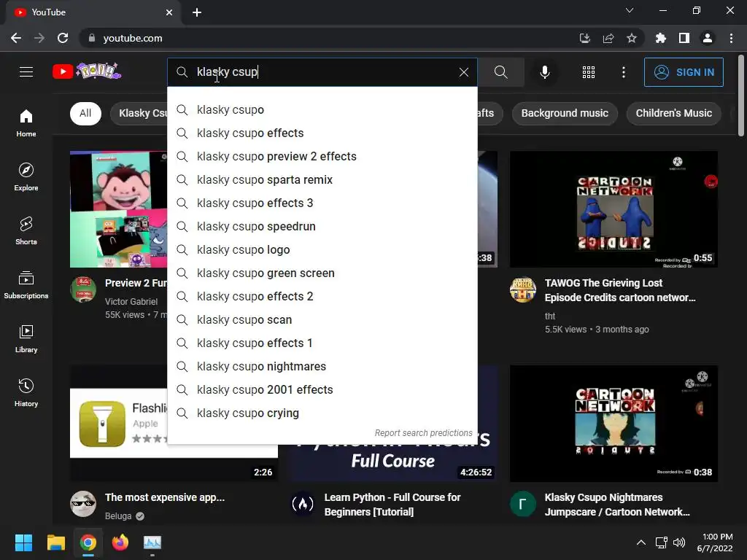Go back in browser

click(16, 38)
